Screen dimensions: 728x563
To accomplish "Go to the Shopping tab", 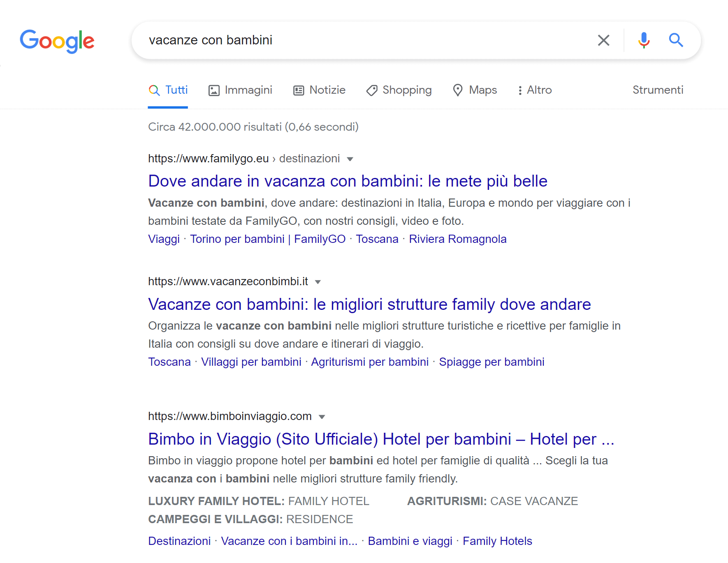I will 399,90.
